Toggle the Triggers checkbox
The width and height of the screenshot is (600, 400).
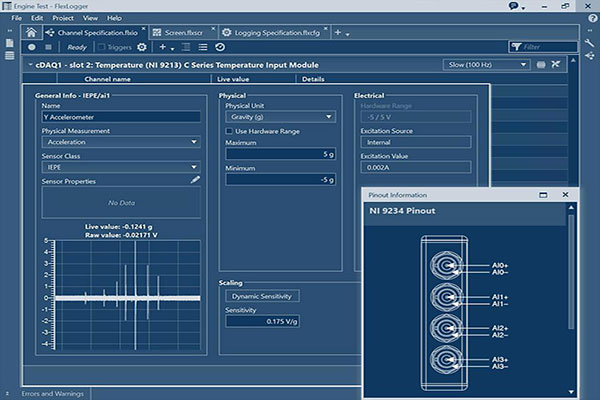click(101, 47)
